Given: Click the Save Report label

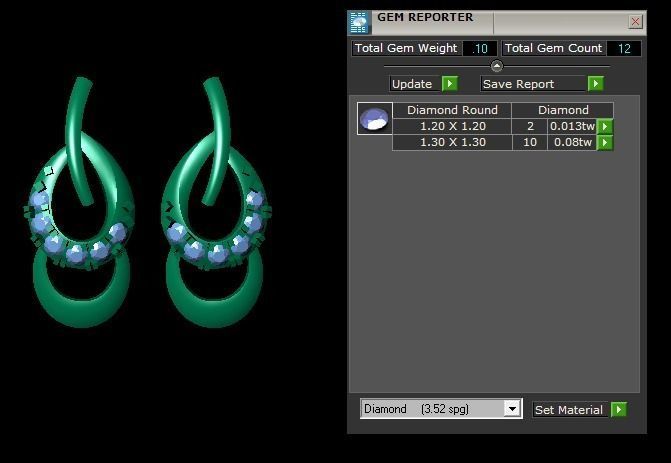Looking at the screenshot, I should pos(533,84).
